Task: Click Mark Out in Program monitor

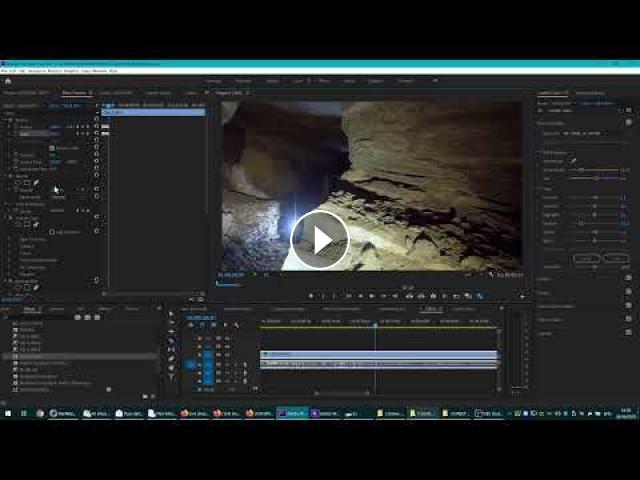Action: [x=334, y=296]
